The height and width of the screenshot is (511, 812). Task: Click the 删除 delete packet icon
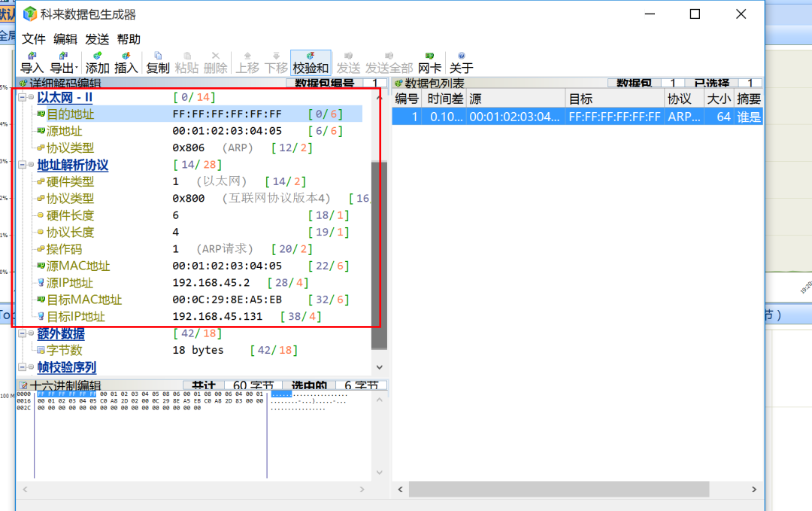pyautogui.click(x=218, y=60)
